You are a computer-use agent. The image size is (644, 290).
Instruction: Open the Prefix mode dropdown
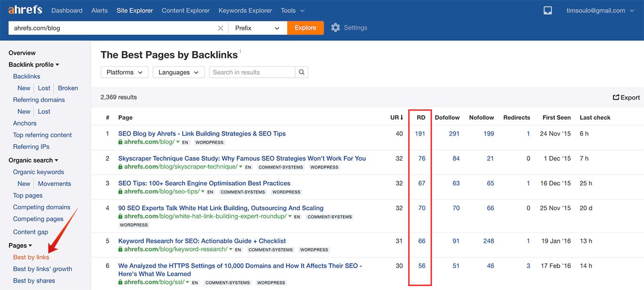(x=258, y=28)
